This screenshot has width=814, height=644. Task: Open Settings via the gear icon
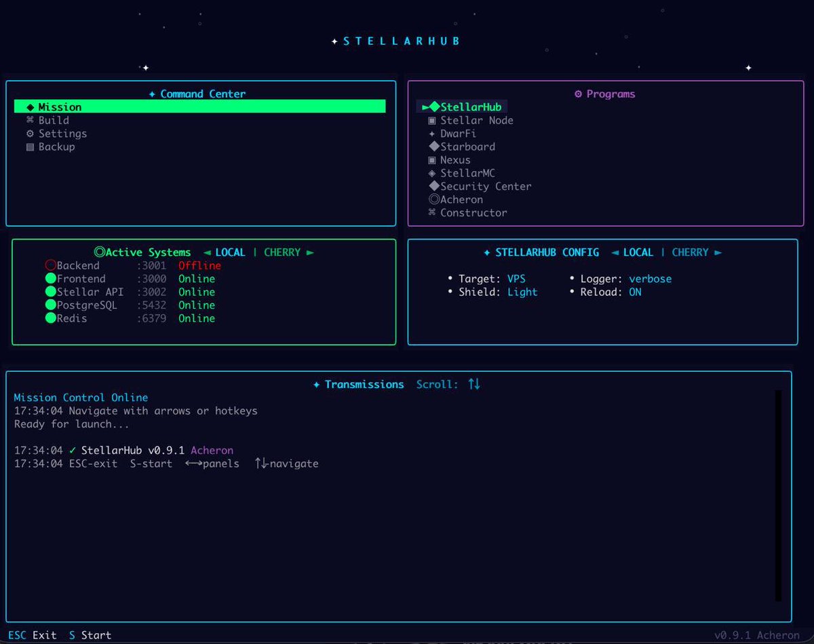(29, 134)
